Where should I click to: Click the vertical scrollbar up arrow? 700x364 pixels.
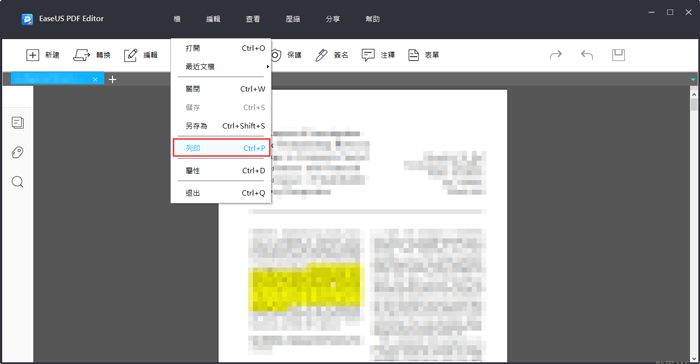[x=694, y=94]
